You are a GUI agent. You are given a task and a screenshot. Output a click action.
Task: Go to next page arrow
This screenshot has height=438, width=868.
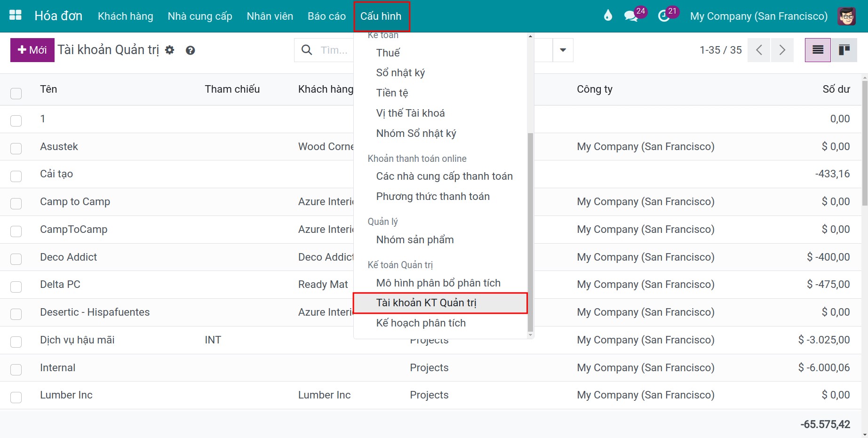782,50
